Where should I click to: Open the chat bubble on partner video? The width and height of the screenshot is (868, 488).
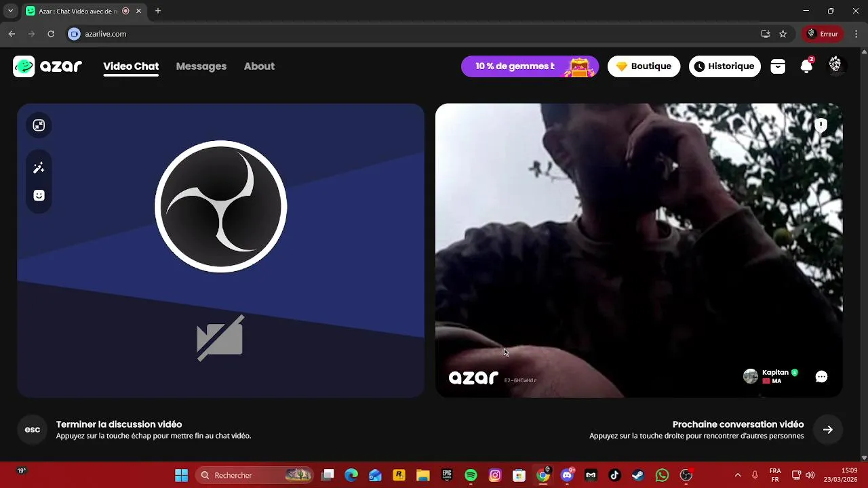click(821, 377)
